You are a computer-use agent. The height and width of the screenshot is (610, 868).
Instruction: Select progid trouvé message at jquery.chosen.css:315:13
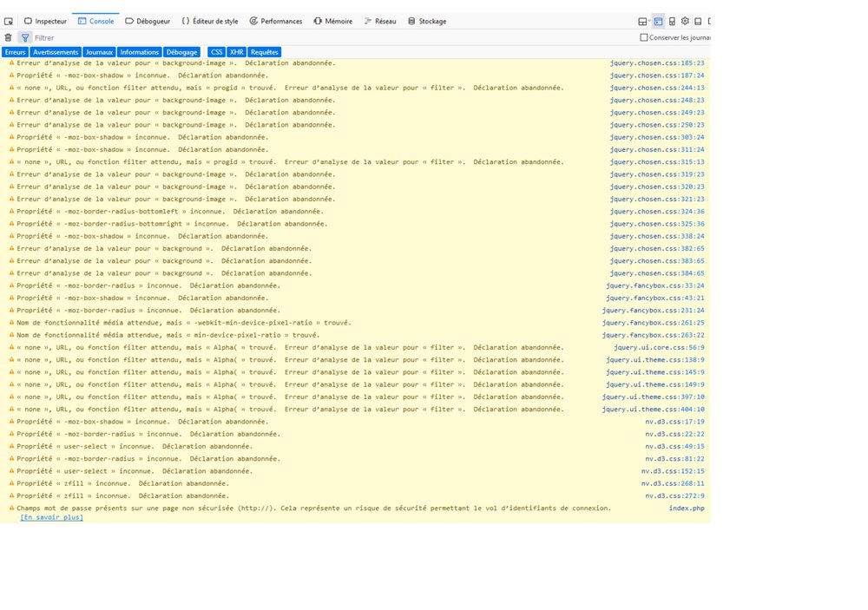click(x=290, y=162)
